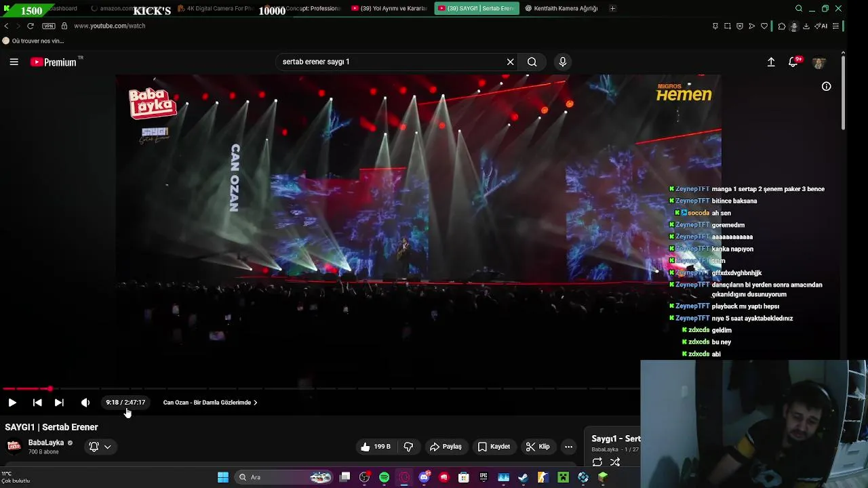This screenshot has height=488, width=868.
Task: Search tabs using top-right magnifier
Action: tap(799, 8)
